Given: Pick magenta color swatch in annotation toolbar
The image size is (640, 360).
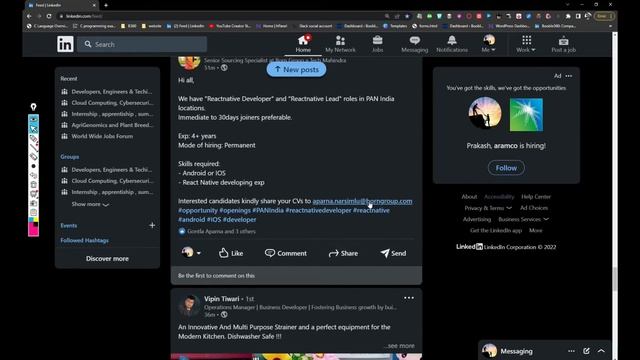Looking at the screenshot, I should click(33, 231).
